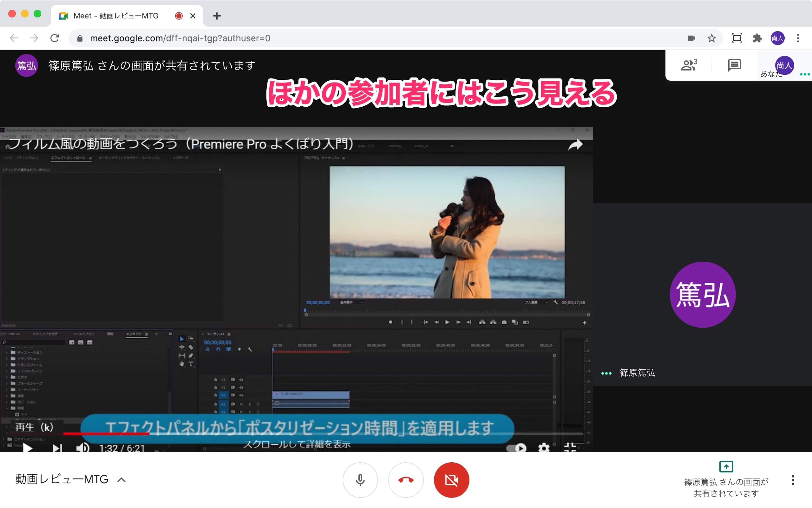Select the Razor tool in Premiere

[x=191, y=347]
